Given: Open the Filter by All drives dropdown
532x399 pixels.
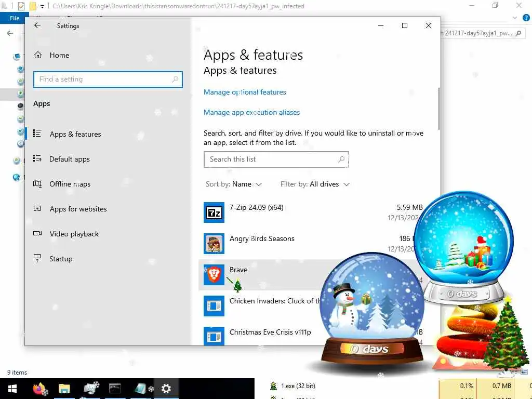Looking at the screenshot, I should 315,184.
